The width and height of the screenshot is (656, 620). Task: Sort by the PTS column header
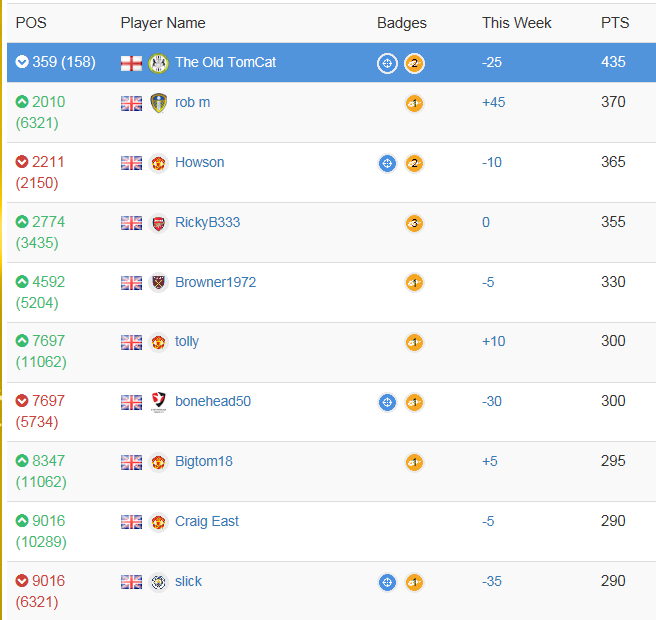tap(614, 23)
